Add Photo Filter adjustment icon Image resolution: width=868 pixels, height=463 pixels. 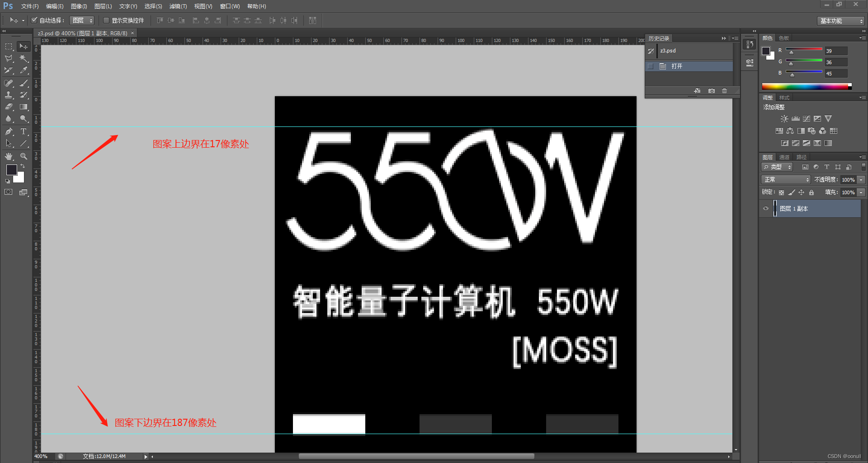click(x=811, y=131)
